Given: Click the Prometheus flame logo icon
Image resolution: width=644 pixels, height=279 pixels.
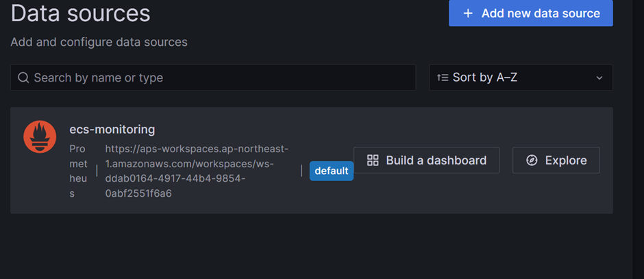Looking at the screenshot, I should coord(40,137).
